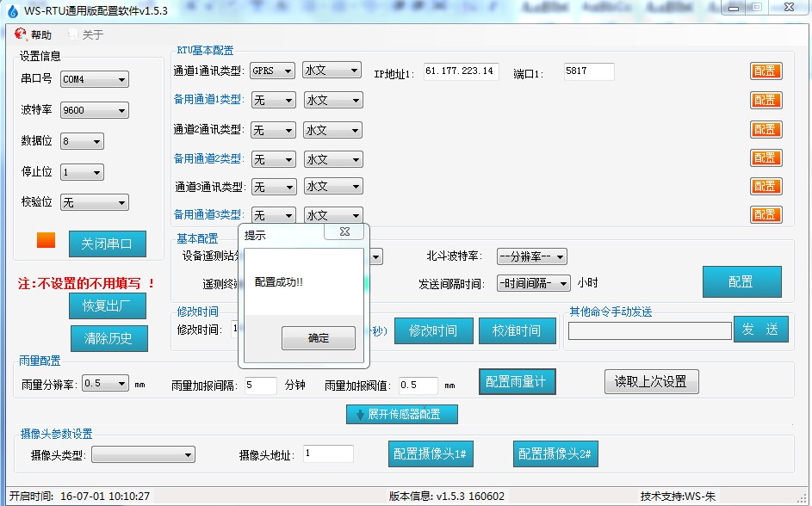Click orange 配置 button for 备用通道1类型 row

[766, 101]
